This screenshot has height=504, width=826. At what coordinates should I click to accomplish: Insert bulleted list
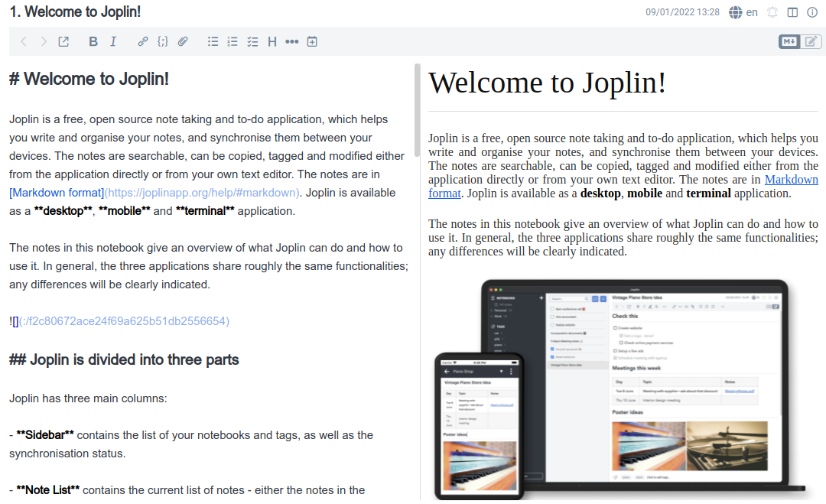pyautogui.click(x=213, y=41)
